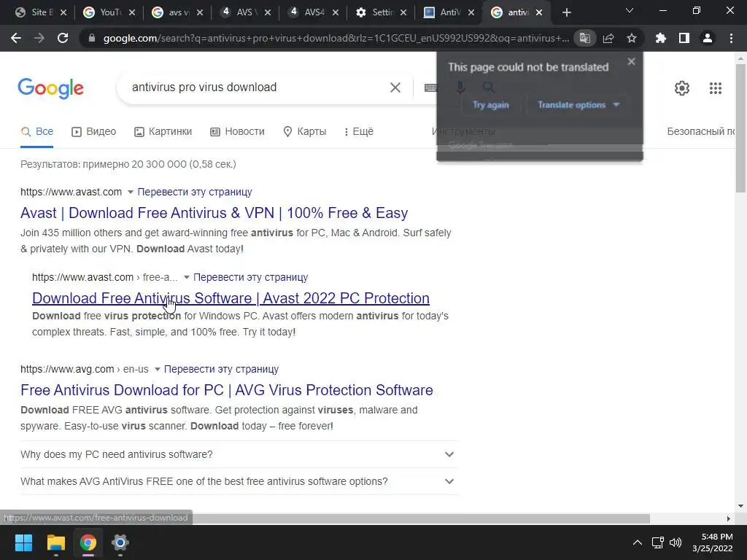Open dropdown arrow next to avg.com › en-us
Screen dimensions: 747x560
(157, 370)
